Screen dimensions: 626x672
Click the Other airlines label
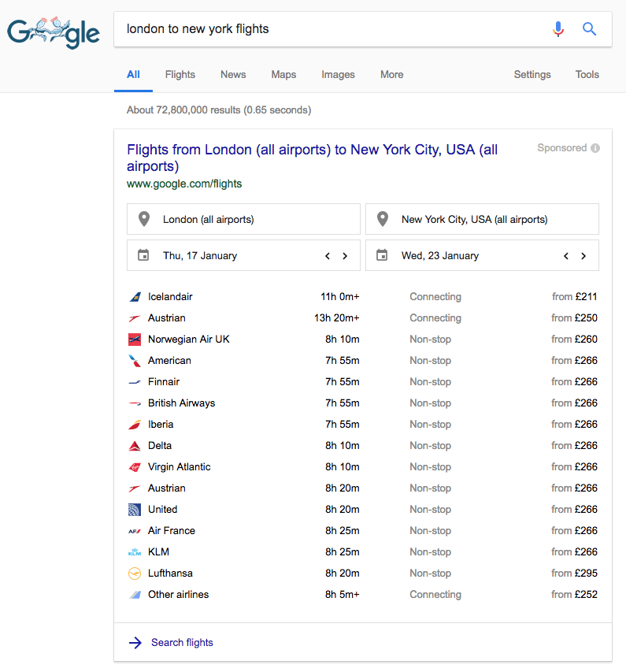tap(178, 595)
